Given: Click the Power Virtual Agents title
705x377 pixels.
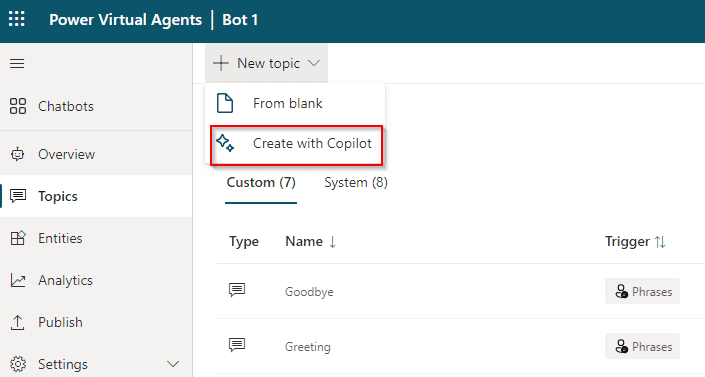Looking at the screenshot, I should pos(125,20).
